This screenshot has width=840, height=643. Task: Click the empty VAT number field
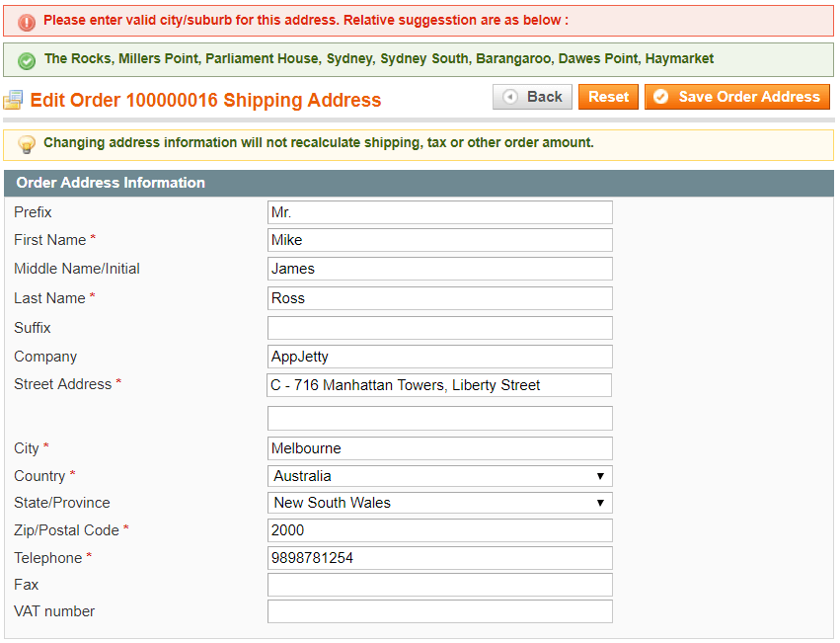(439, 611)
